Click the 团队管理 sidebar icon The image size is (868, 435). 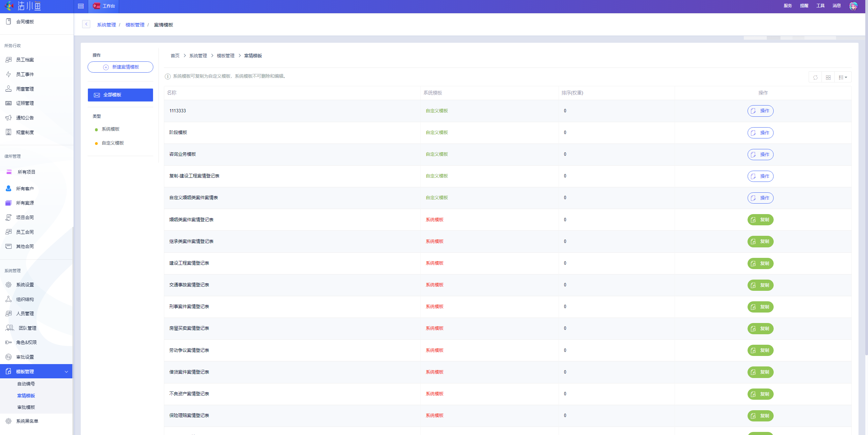[10, 328]
